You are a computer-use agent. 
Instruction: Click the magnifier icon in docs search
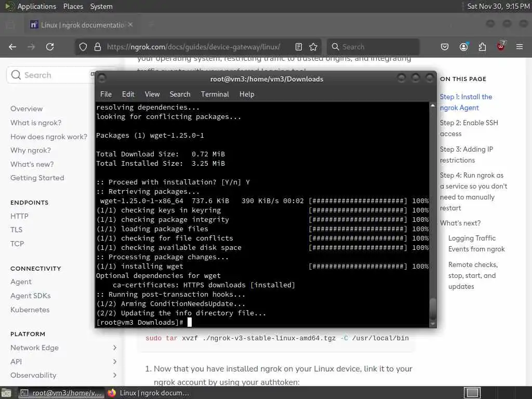[x=16, y=75]
